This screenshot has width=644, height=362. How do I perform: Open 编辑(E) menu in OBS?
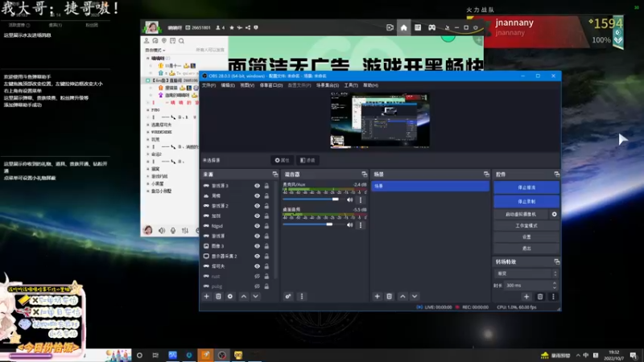point(228,85)
